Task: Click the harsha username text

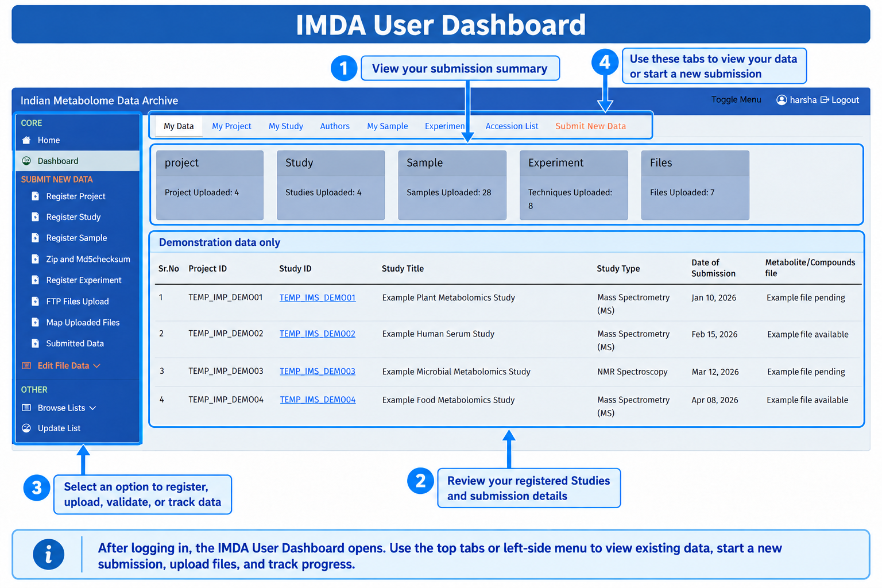Action: [x=803, y=100]
